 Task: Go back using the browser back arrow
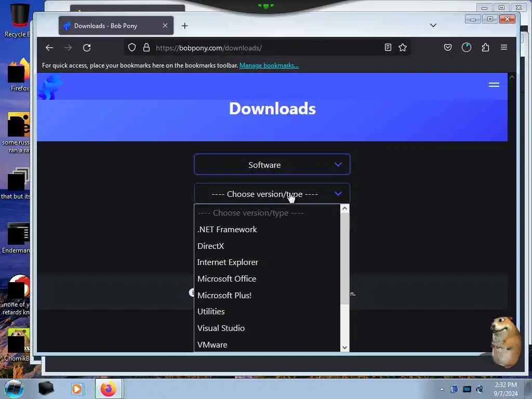(49, 48)
